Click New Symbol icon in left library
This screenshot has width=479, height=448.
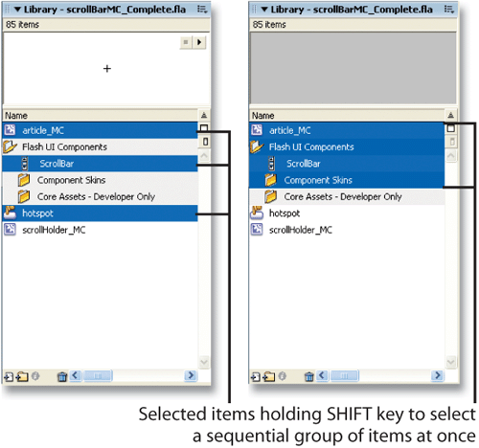coord(9,377)
